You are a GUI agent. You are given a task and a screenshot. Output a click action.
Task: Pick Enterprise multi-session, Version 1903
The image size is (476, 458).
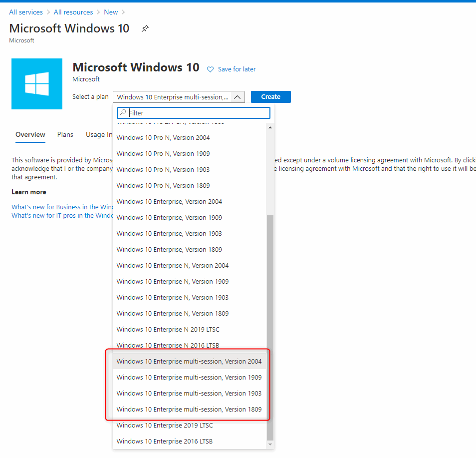point(190,393)
